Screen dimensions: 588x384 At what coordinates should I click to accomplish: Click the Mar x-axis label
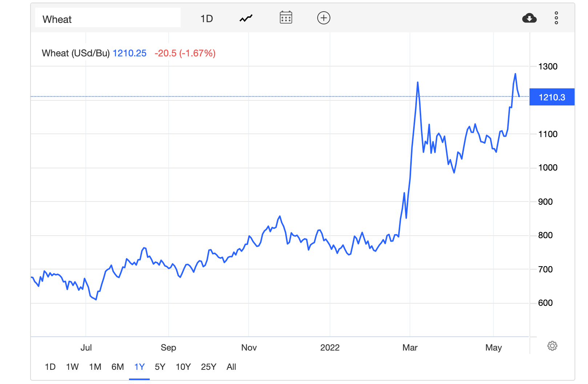pyautogui.click(x=410, y=348)
